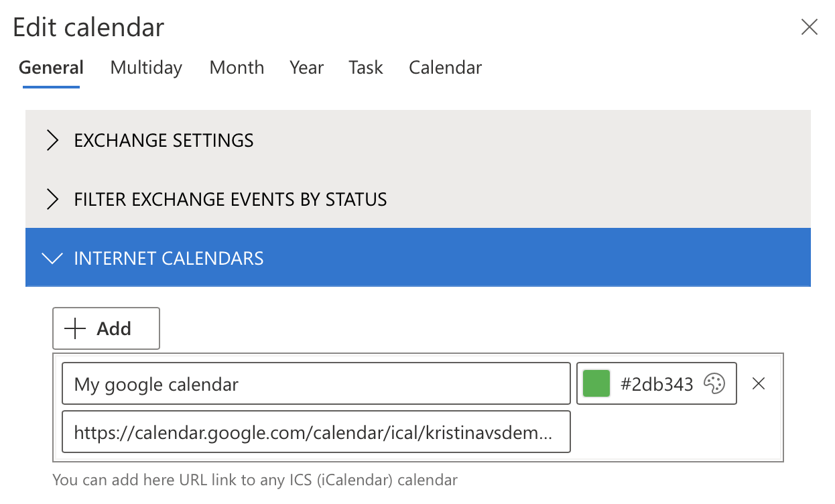This screenshot has width=835, height=504.
Task: Click the calendar ICS URL field
Action: tap(316, 433)
